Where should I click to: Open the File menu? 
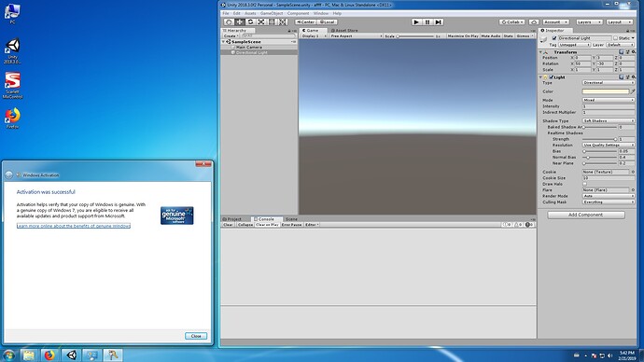[226, 13]
